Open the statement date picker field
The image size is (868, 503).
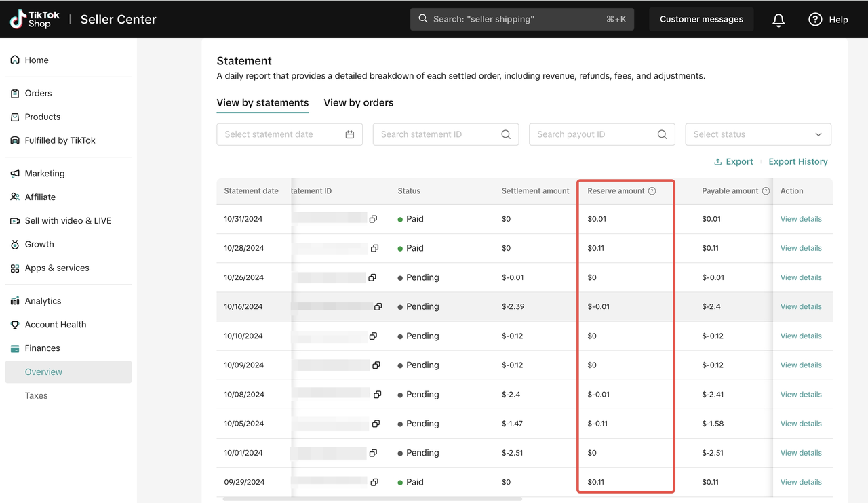282,134
